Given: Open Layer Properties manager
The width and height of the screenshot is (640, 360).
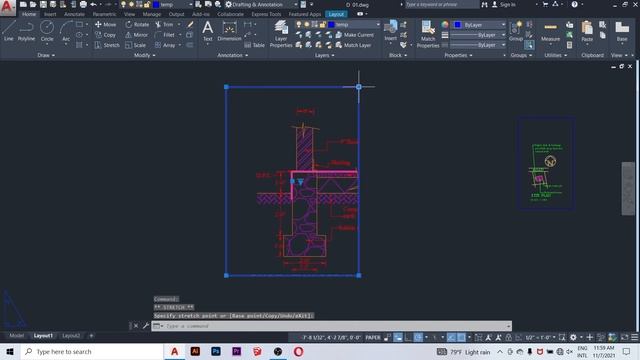Looking at the screenshot, I should pos(281,34).
